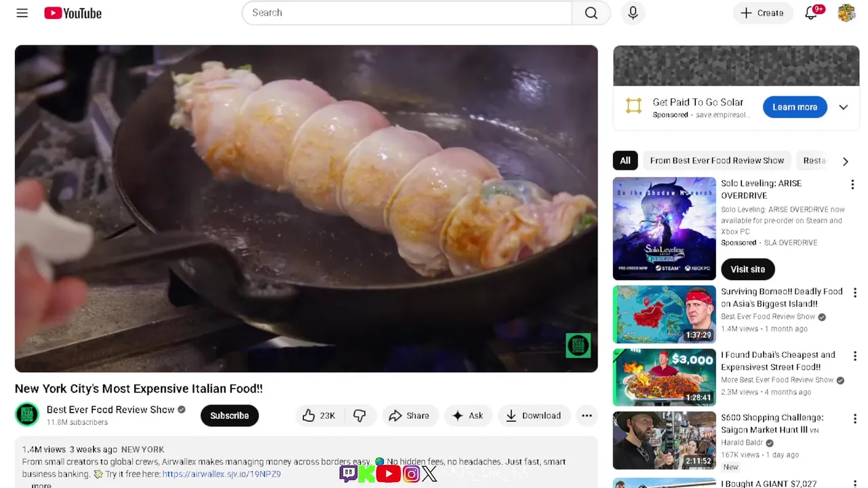Screen dimensions: 868x488
Task: Open the hamburger guide menu
Action: tap(22, 13)
